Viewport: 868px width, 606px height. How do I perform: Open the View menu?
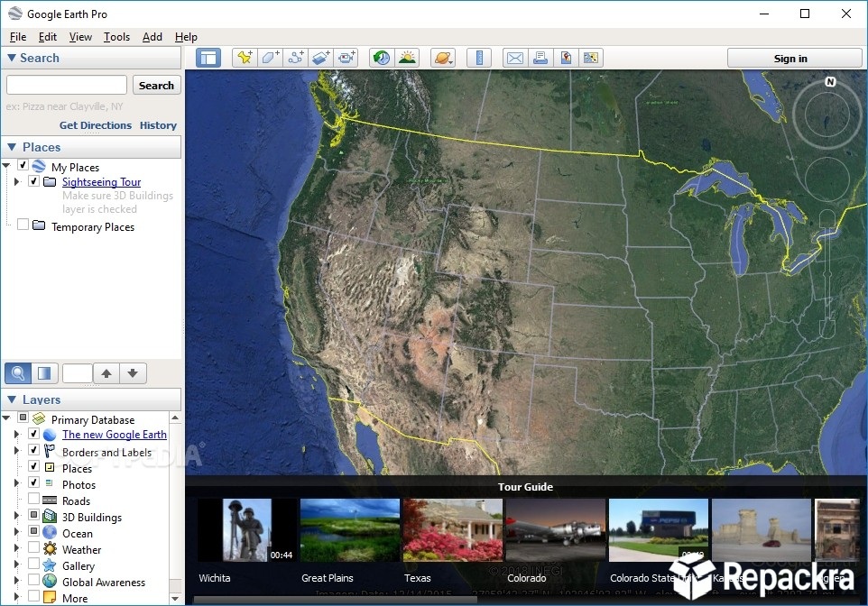pos(80,37)
